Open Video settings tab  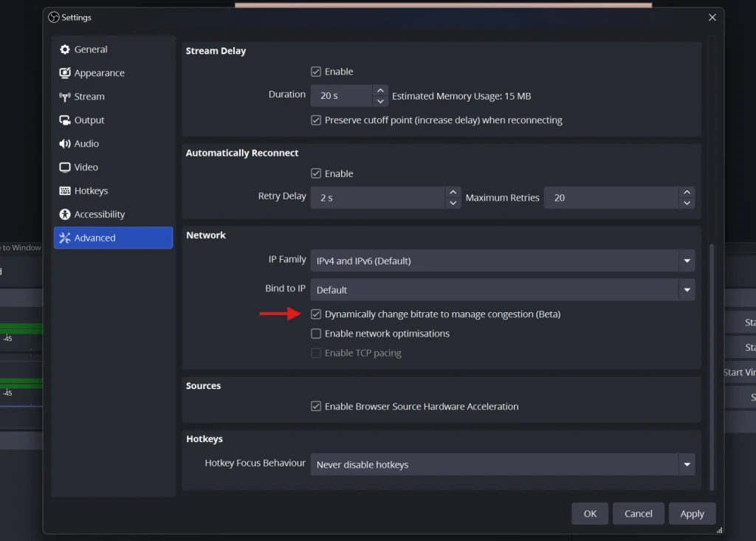click(x=113, y=168)
